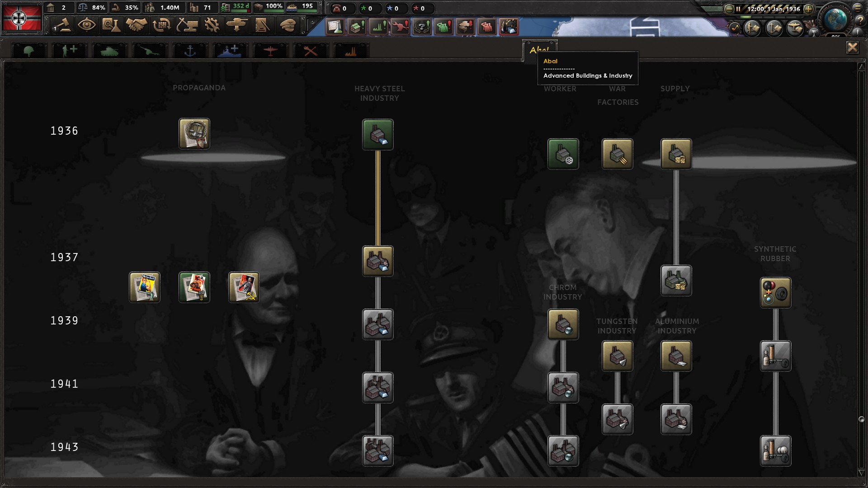The width and height of the screenshot is (868, 488).
Task: Switch to the Infantry helmet research tab
Action: point(29,51)
